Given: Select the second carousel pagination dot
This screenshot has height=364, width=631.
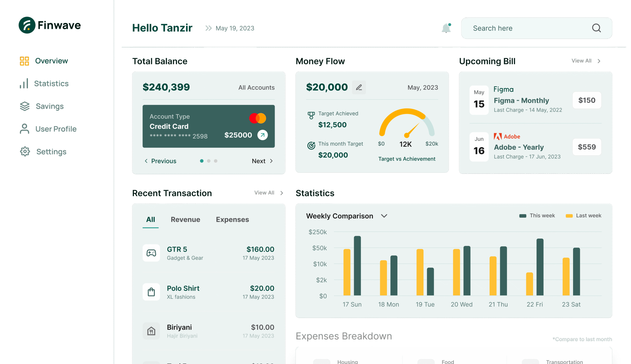Looking at the screenshot, I should pos(209,161).
